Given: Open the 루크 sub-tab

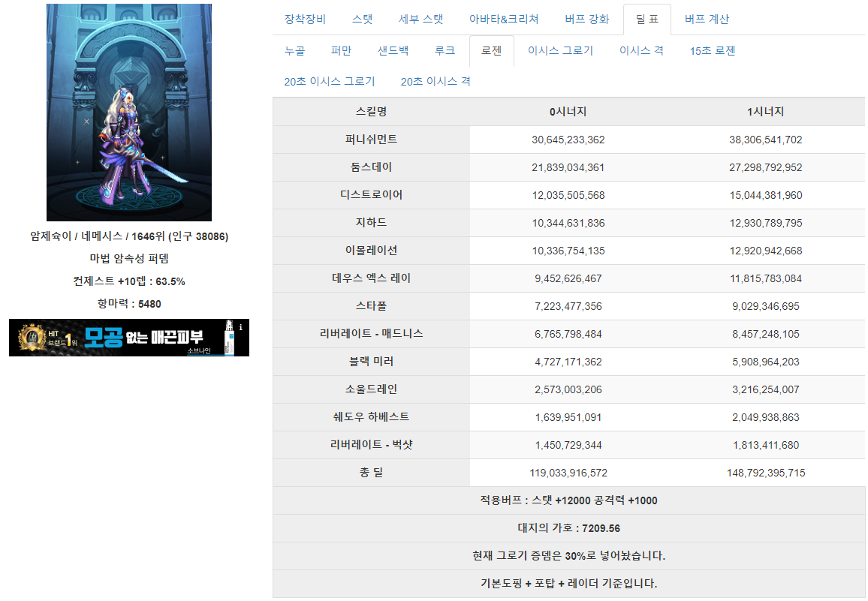Looking at the screenshot, I should [x=445, y=51].
